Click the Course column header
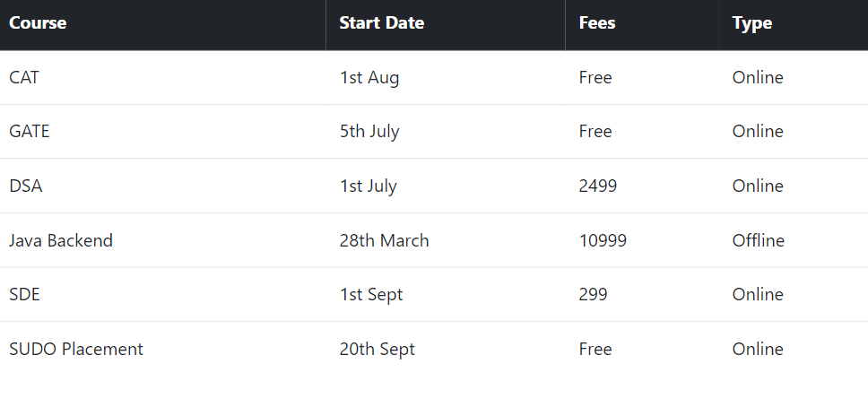The width and height of the screenshot is (868, 407). 38,23
